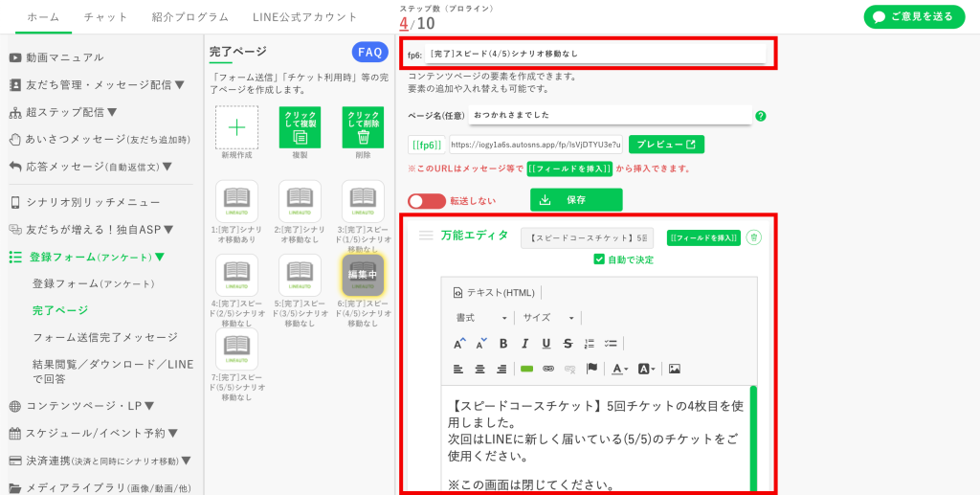Expand 応答メッセージ(自動返信文) menu

click(x=91, y=167)
